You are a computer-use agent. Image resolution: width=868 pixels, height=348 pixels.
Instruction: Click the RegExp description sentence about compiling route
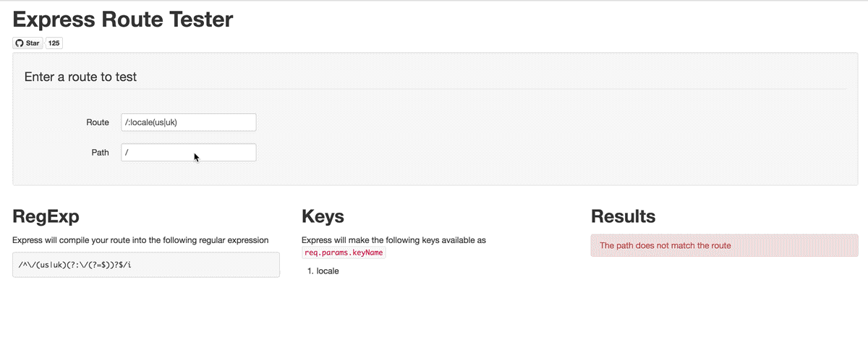pos(140,240)
